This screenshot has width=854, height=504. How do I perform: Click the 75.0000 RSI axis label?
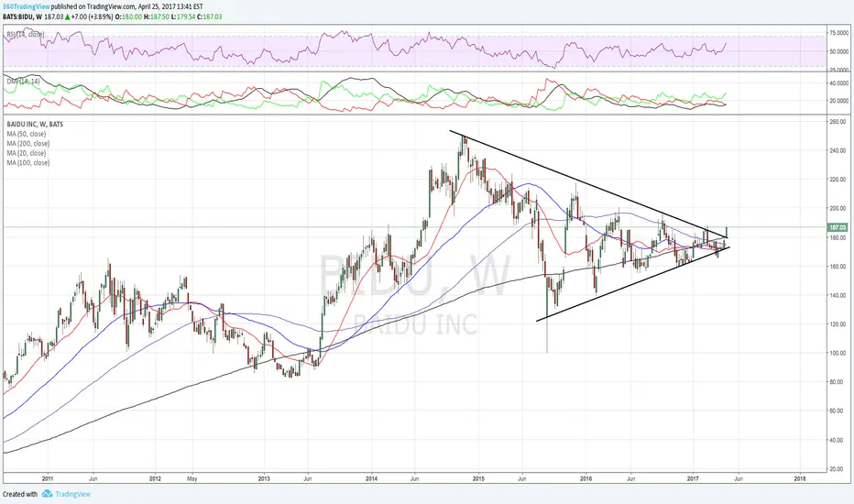838,33
